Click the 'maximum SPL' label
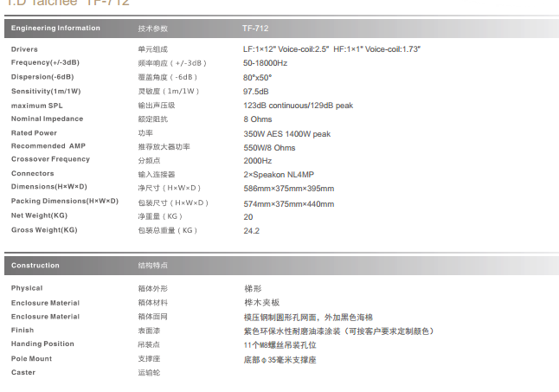559x392 pixels. (36, 106)
